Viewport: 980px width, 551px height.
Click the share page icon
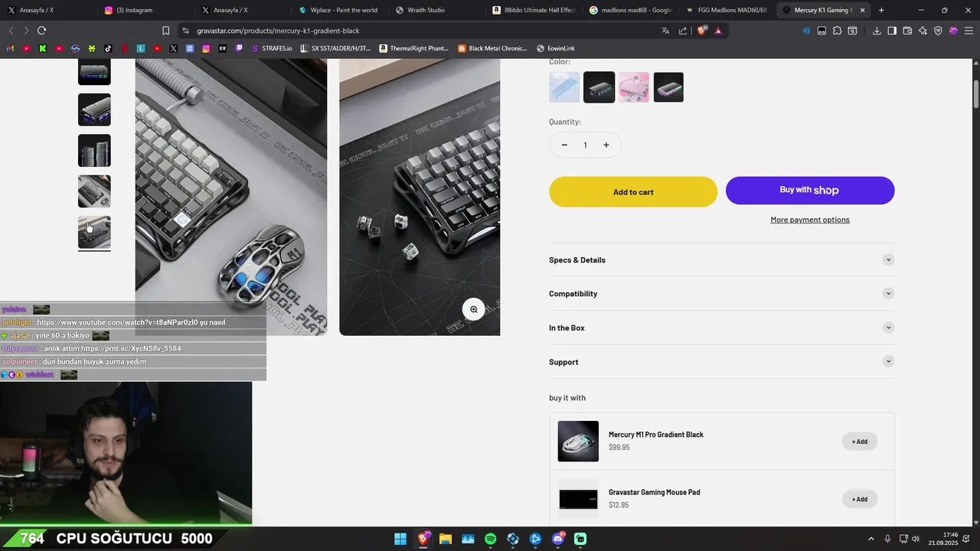683,31
